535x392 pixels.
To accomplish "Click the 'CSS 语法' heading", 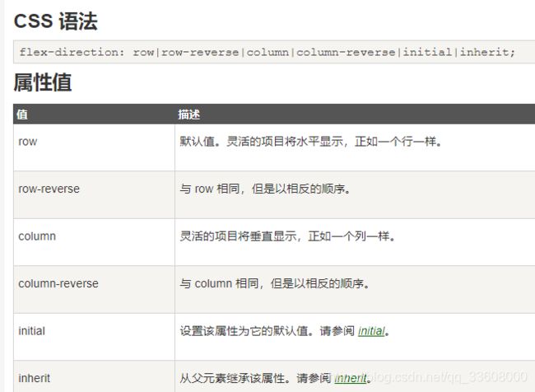I will pos(56,21).
